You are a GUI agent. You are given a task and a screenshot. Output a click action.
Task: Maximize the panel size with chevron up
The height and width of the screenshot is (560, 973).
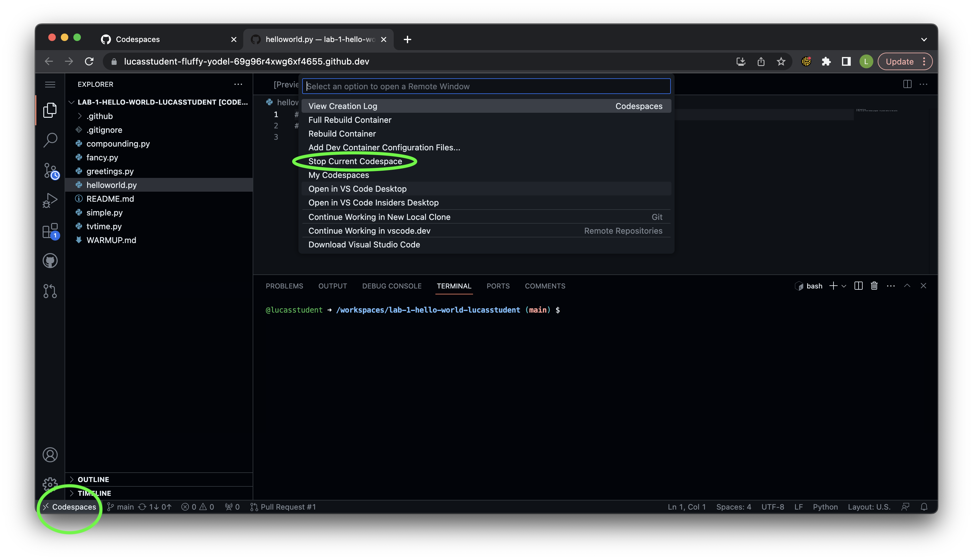[907, 286]
